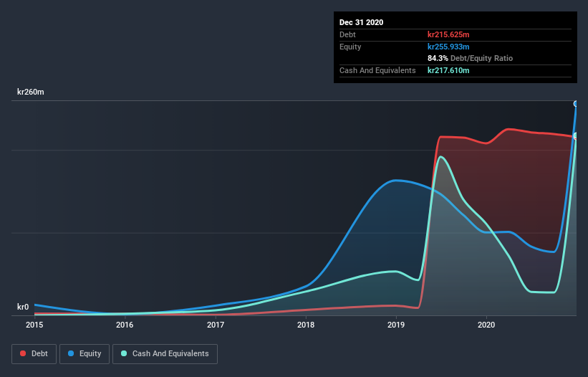Click the Debt label in the tooltip
The height and width of the screenshot is (377, 588).
pos(347,34)
